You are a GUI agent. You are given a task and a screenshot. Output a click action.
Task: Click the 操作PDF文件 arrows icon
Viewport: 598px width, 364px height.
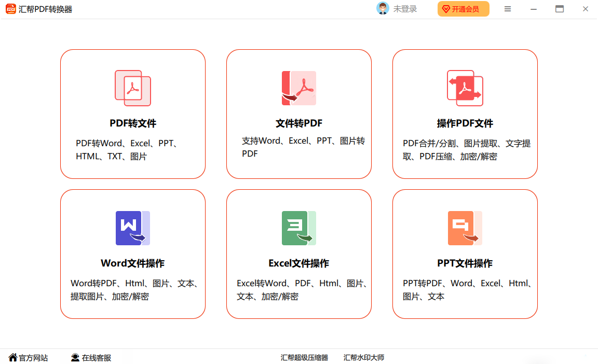tap(465, 88)
